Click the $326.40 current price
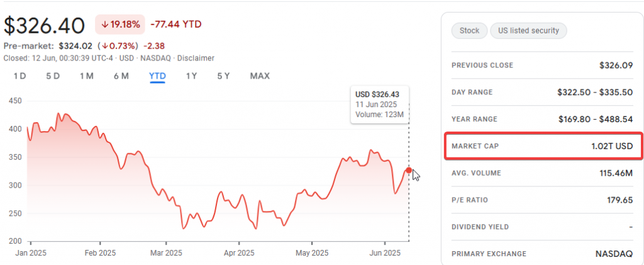 click(x=45, y=25)
